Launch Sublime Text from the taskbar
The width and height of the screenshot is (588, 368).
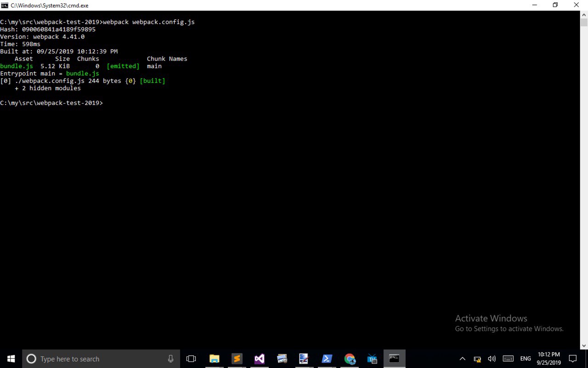pos(237,359)
